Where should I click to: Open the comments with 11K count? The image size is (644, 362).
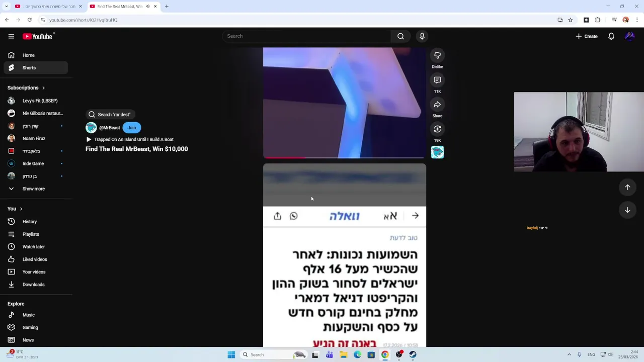pos(437,80)
